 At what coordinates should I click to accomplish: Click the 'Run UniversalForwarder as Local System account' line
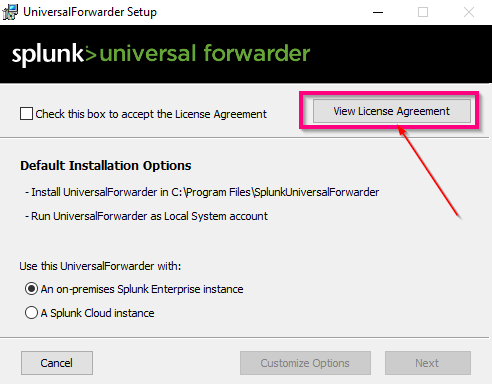pos(146,216)
